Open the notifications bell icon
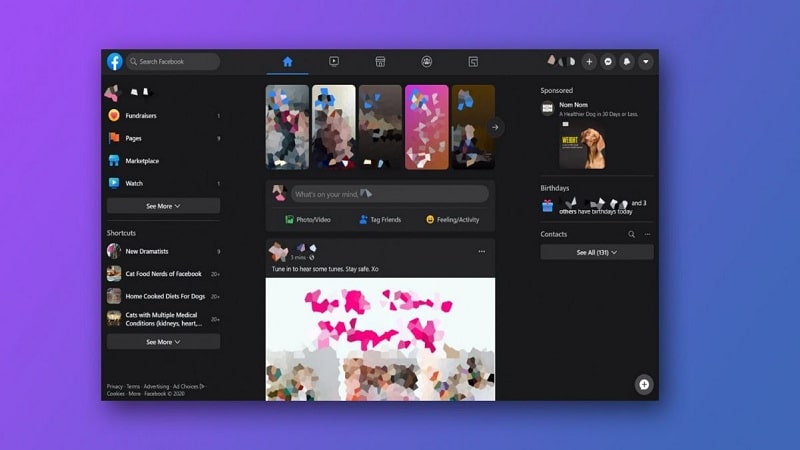The image size is (800, 450). coord(627,61)
